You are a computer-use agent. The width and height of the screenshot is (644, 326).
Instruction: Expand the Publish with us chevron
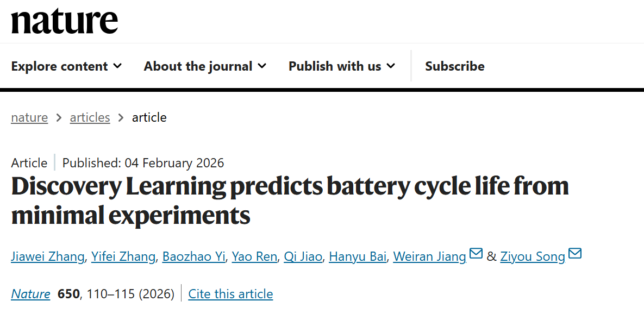(391, 66)
